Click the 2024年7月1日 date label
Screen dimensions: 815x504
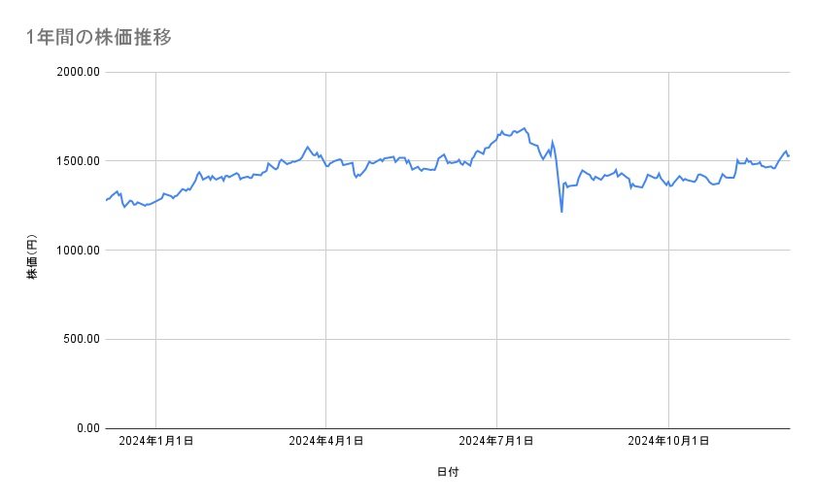coord(496,441)
